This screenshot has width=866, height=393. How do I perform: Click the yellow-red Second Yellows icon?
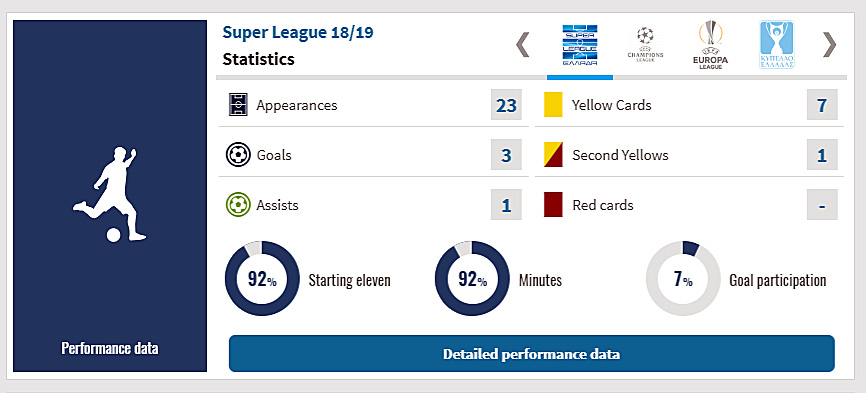click(553, 155)
